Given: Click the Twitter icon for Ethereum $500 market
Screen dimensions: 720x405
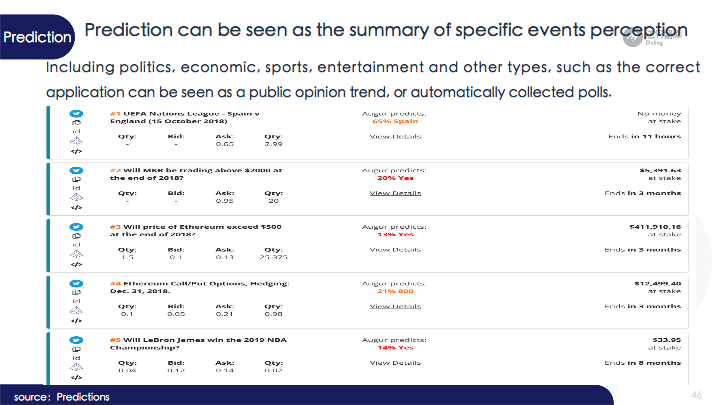Looking at the screenshot, I should click(x=76, y=227).
